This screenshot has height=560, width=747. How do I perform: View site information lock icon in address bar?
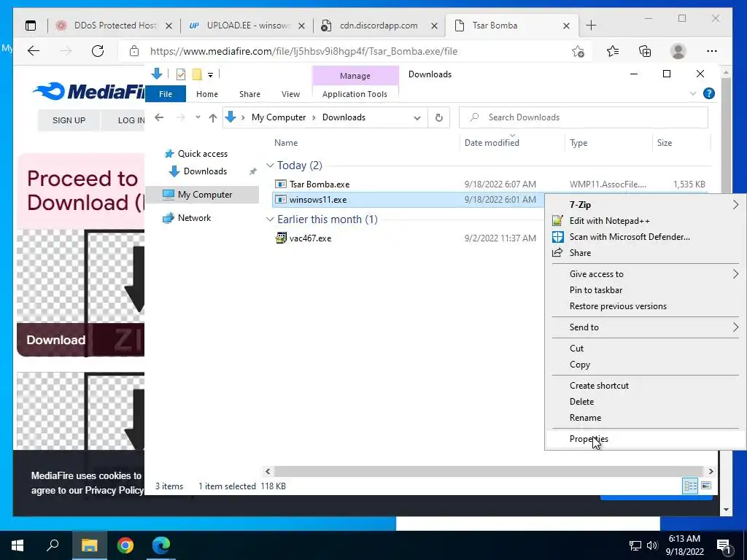[134, 51]
